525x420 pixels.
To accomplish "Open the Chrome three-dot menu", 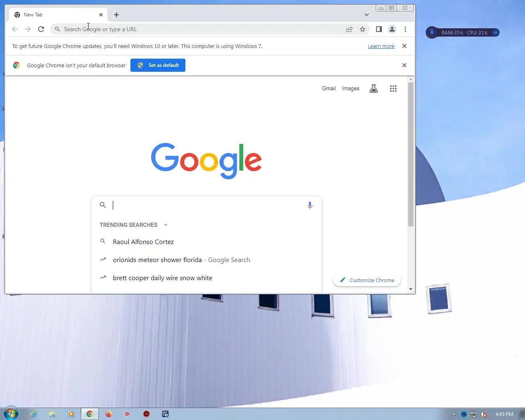I will pos(405,29).
